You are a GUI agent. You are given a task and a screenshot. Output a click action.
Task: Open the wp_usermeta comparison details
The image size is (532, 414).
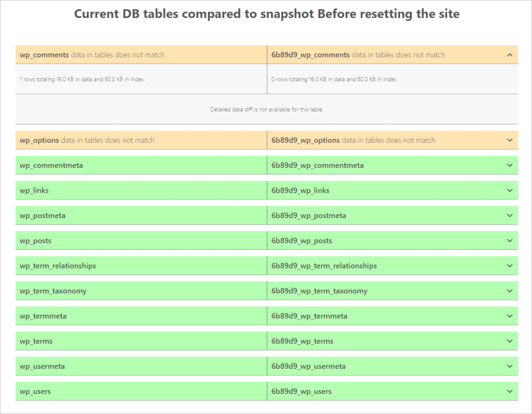(x=510, y=366)
